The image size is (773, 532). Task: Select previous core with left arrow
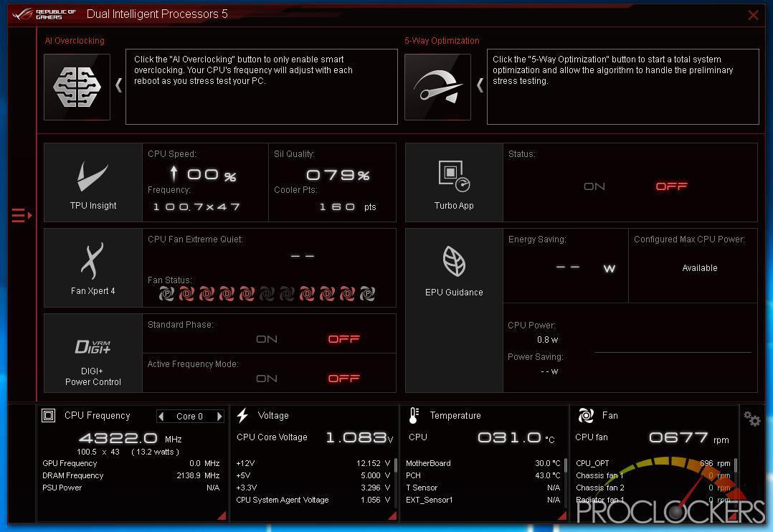[x=161, y=417]
